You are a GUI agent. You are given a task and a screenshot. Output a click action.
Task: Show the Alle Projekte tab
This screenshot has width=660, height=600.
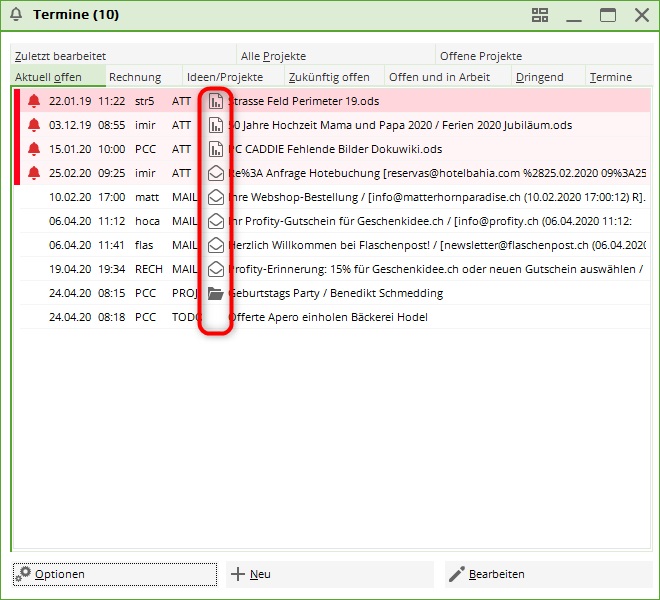pyautogui.click(x=273, y=56)
